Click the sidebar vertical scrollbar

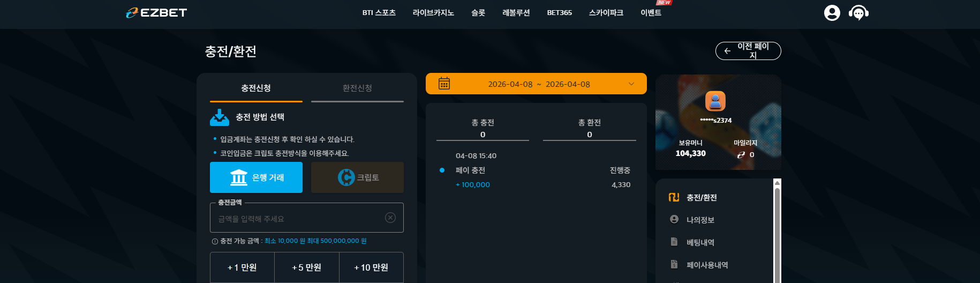click(x=778, y=232)
